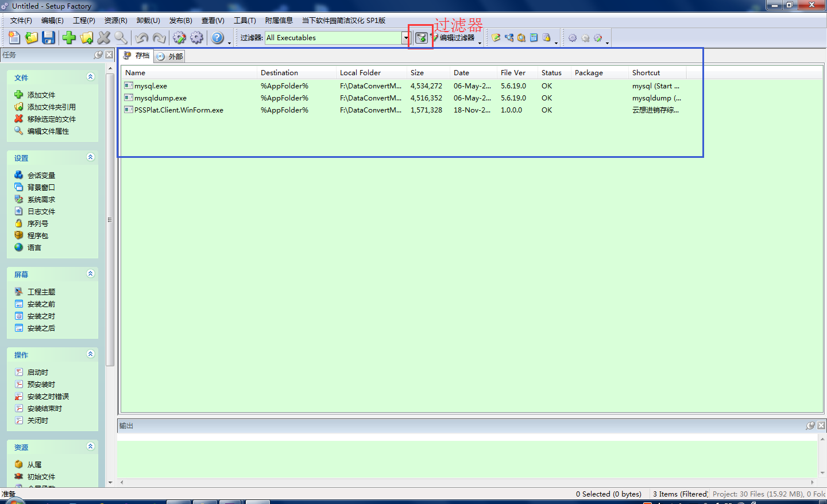Image resolution: width=827 pixels, height=504 pixels.
Task: Click the orange magnifier toolbar icon
Action: (521, 38)
